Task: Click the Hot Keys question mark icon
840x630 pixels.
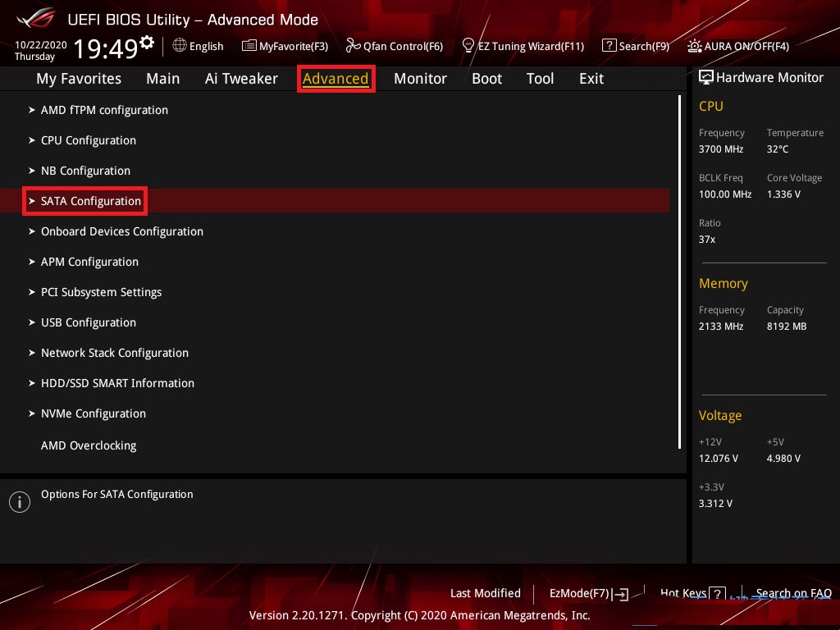Action: 717,594
